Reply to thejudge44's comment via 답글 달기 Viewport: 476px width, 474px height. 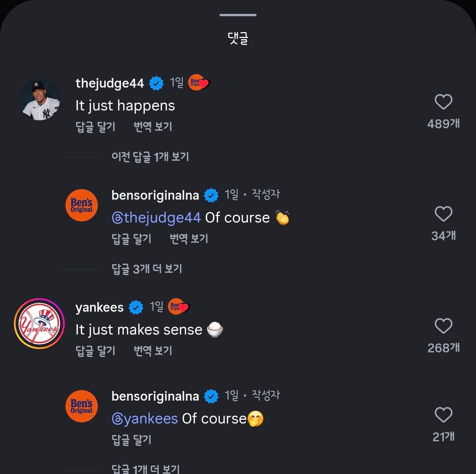[x=96, y=127]
